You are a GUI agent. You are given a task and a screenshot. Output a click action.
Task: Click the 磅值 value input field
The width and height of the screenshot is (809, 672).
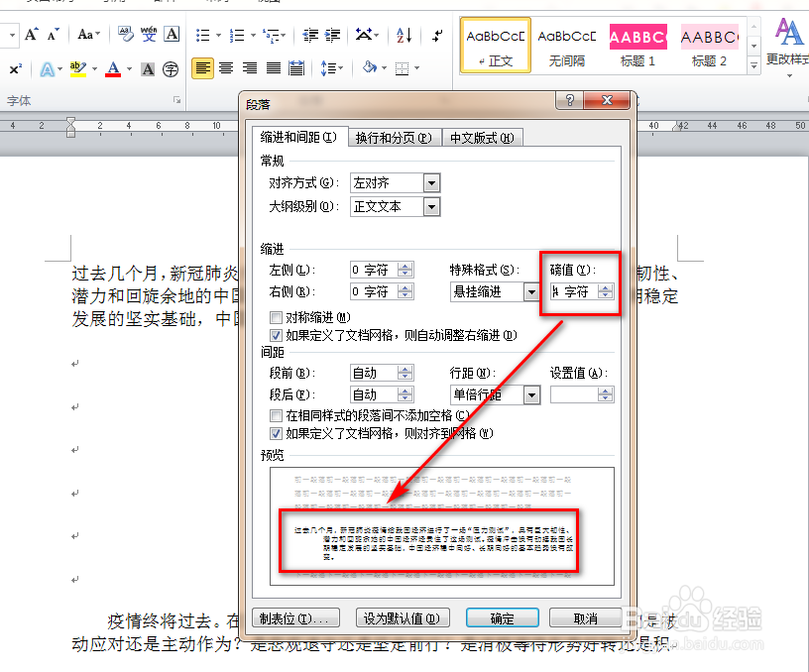(x=575, y=291)
